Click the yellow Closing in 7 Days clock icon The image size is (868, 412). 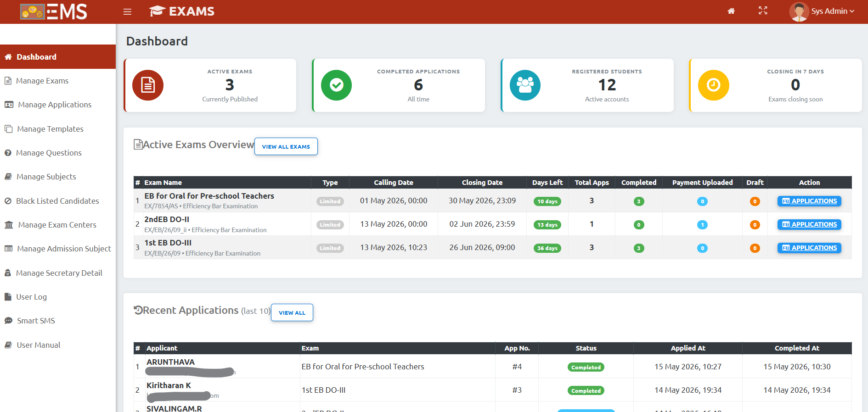coord(714,85)
